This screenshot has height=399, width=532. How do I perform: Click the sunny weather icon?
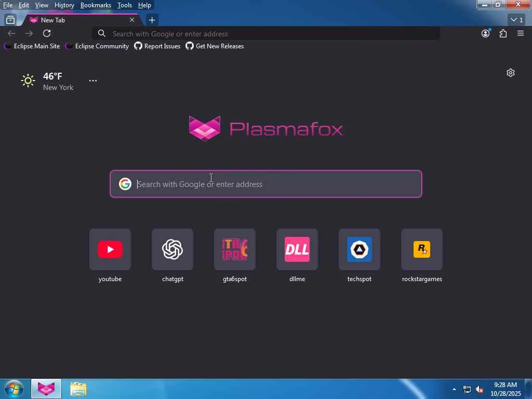(x=28, y=81)
